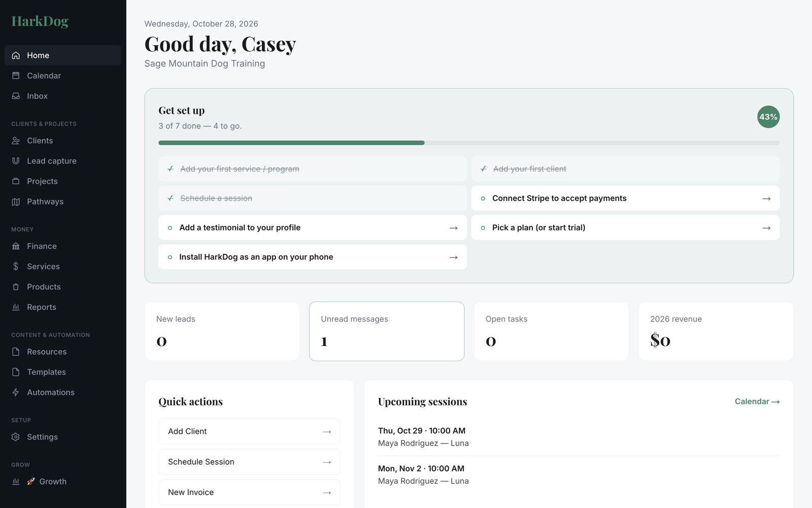Open the 2026 revenue card

(x=716, y=331)
